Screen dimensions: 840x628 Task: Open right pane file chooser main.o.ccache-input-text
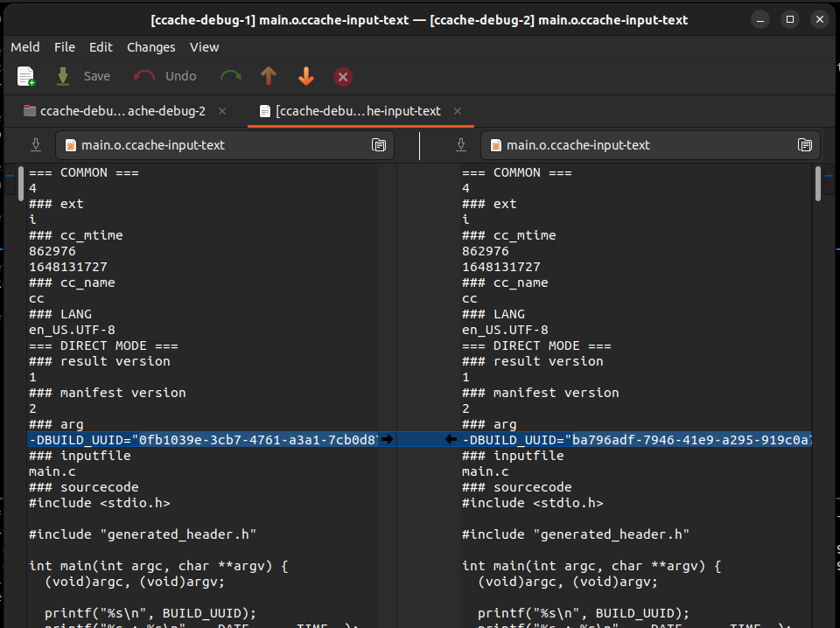tap(649, 145)
